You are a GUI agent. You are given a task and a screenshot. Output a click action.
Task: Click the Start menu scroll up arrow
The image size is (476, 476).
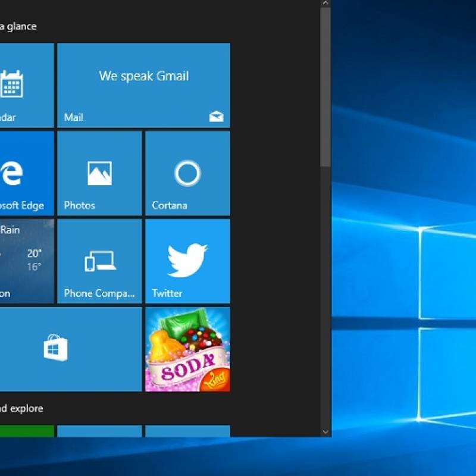325,4
